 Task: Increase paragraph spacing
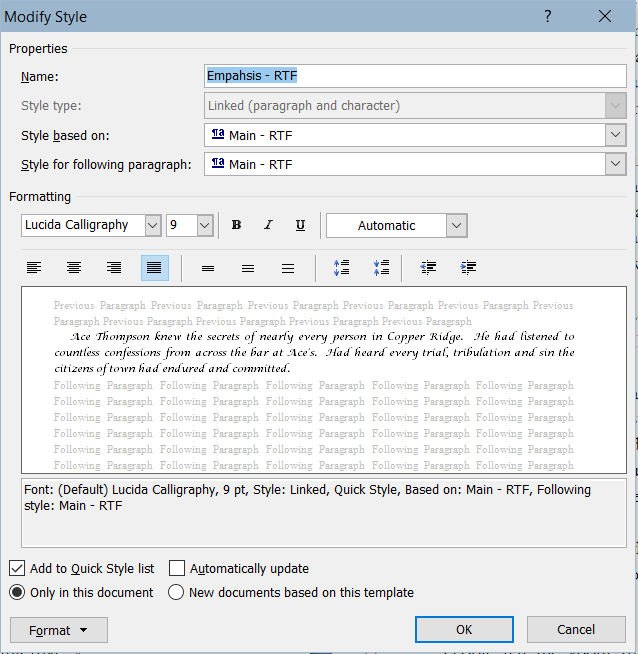tap(342, 267)
